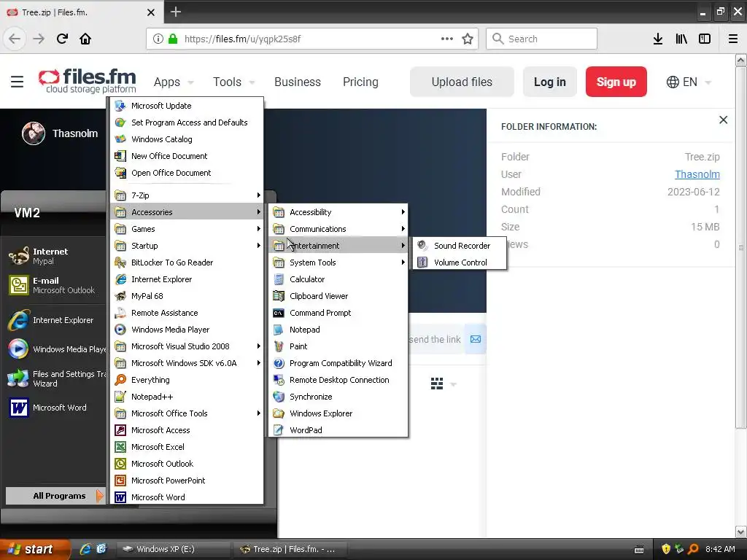Expand Microsoft Windows SDK v6.0A folder
The height and width of the screenshot is (560, 747).
pyautogui.click(x=187, y=363)
